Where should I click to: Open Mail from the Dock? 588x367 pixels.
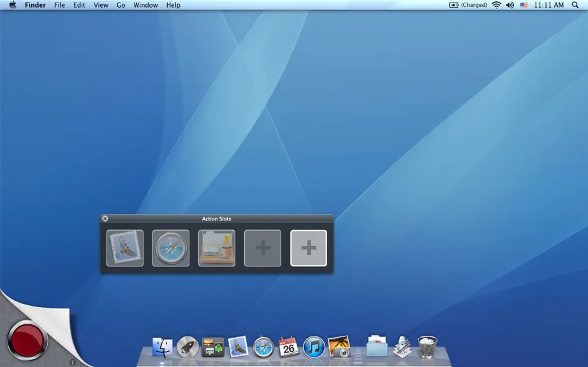click(238, 347)
